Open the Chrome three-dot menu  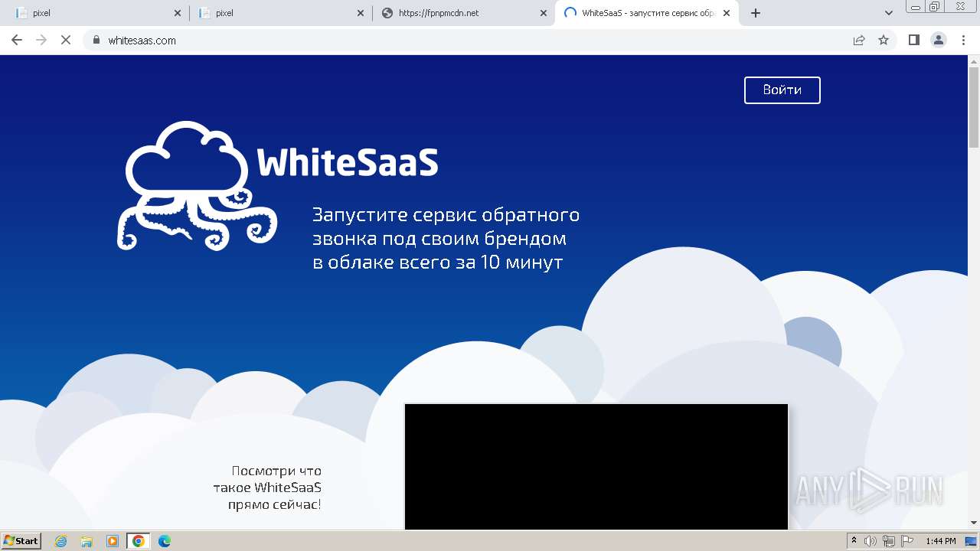pos(963,40)
